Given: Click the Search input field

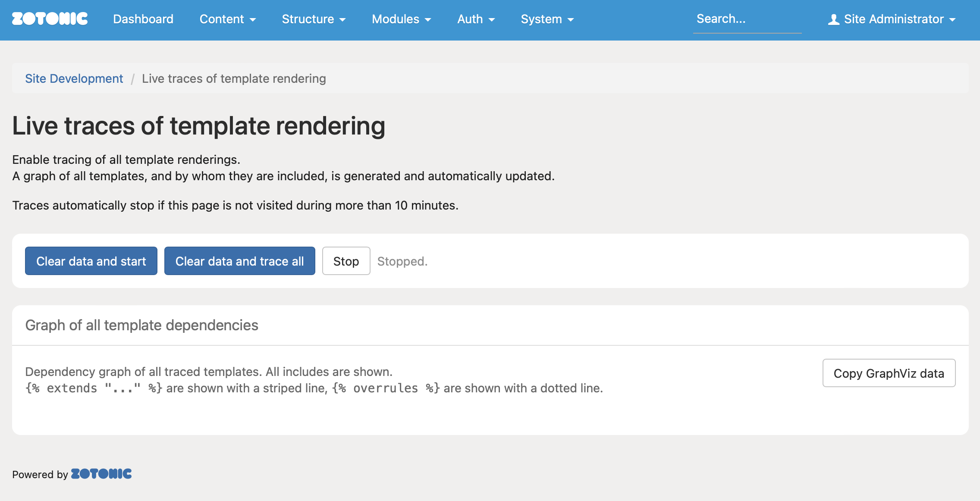Looking at the screenshot, I should click(x=747, y=19).
